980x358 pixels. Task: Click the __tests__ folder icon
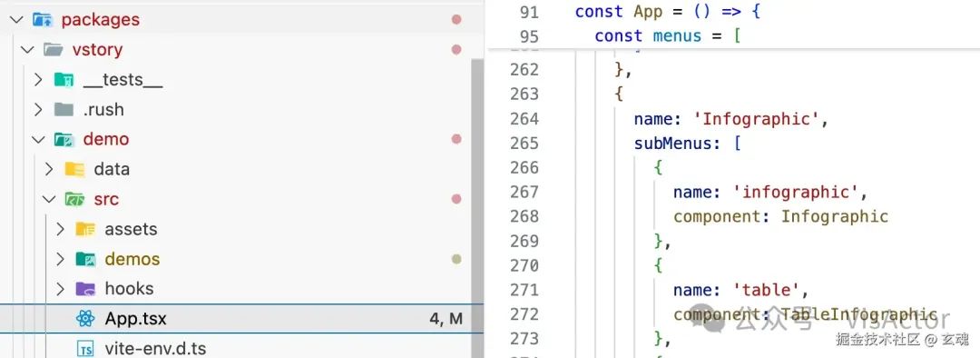pos(64,79)
